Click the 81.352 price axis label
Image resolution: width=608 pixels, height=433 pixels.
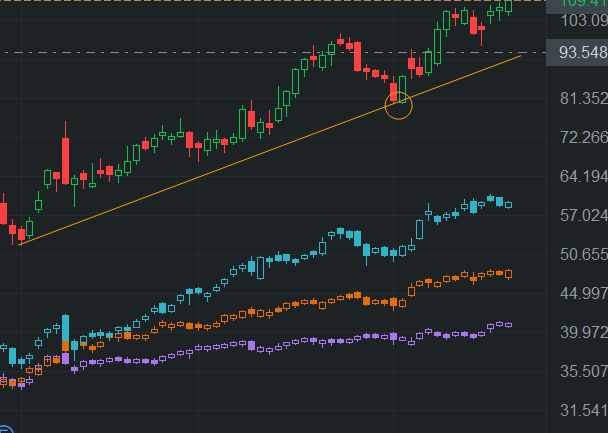[578, 98]
